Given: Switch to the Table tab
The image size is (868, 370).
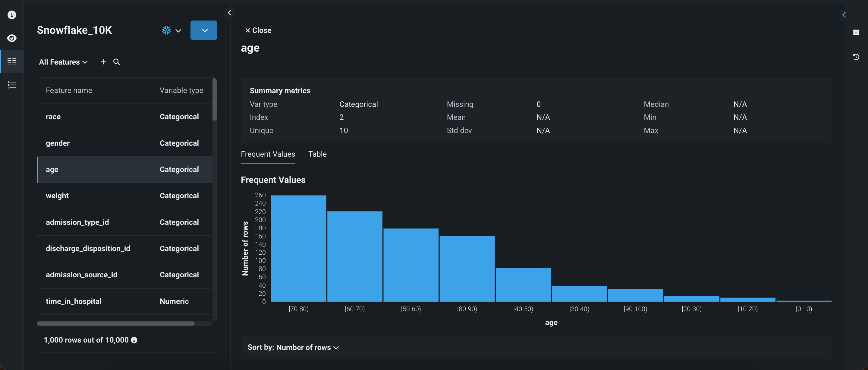Looking at the screenshot, I should pyautogui.click(x=317, y=154).
